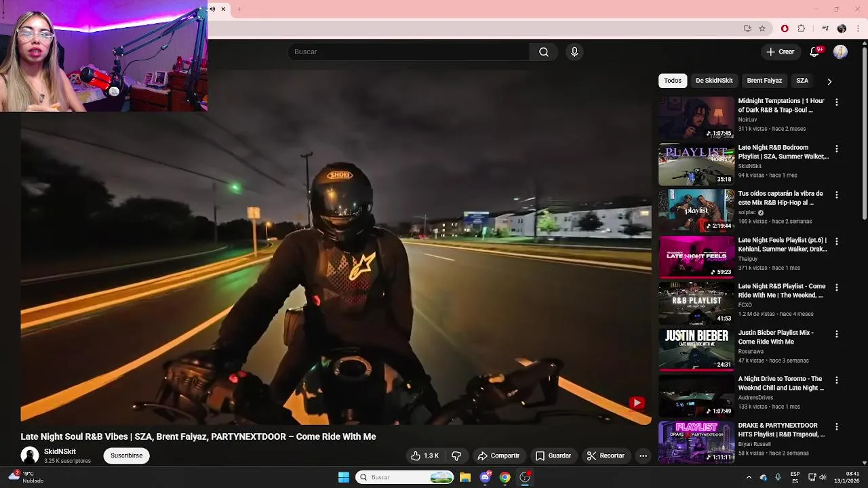The height and width of the screenshot is (488, 868).
Task: Open DRAKE & PARTYNEXTDOOR HITS Playlist thumbnail
Action: (696, 443)
